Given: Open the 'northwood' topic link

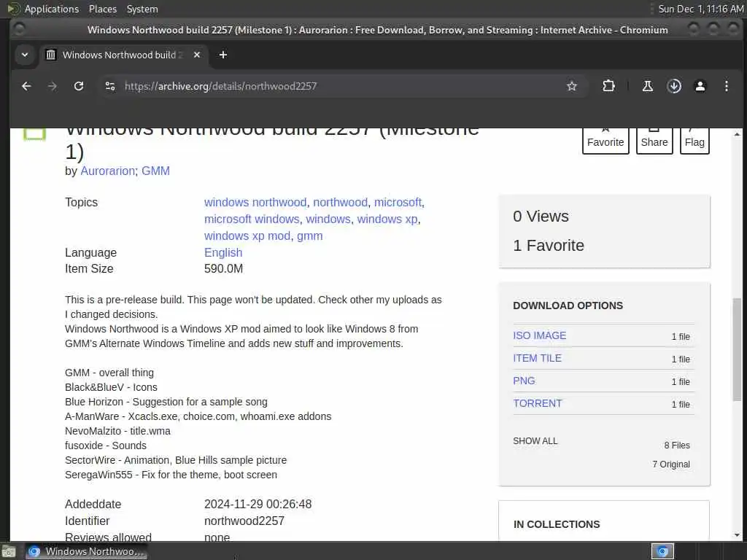Looking at the screenshot, I should (x=340, y=203).
